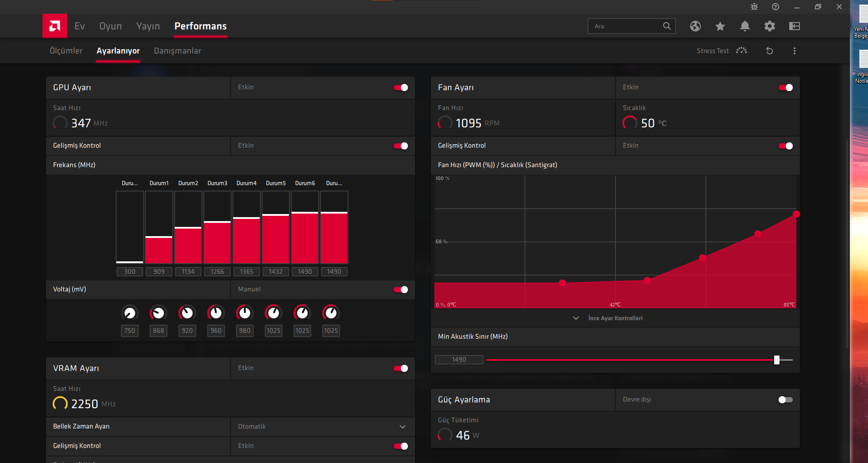Image resolution: width=868 pixels, height=463 pixels.
Task: Open favorites star icon
Action: tap(720, 26)
